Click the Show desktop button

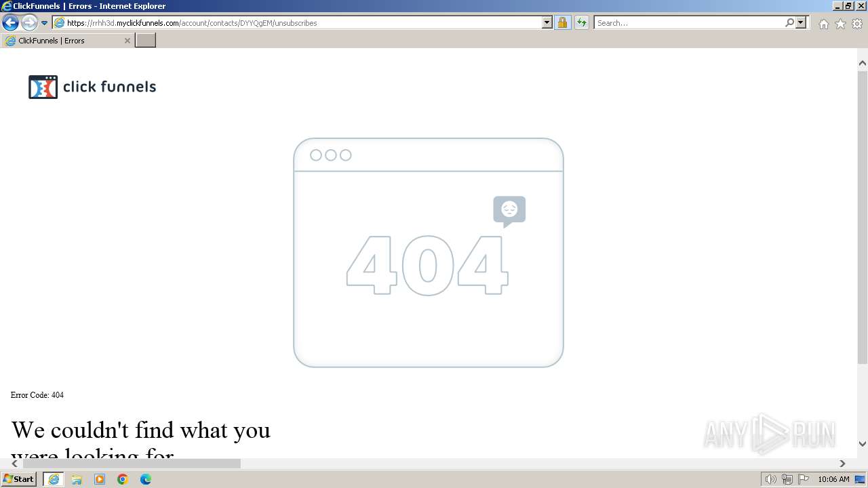[x=861, y=479]
